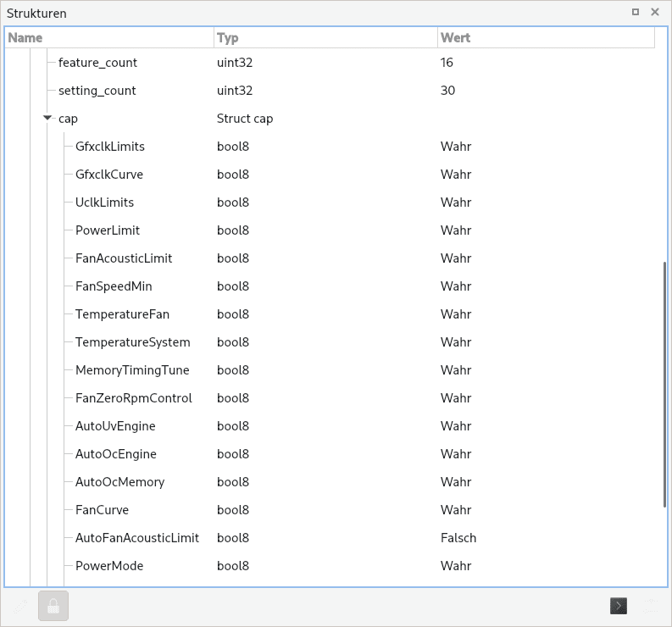Click the Wahr value of AutoOcEngine
The height and width of the screenshot is (627, 672).
[456, 454]
